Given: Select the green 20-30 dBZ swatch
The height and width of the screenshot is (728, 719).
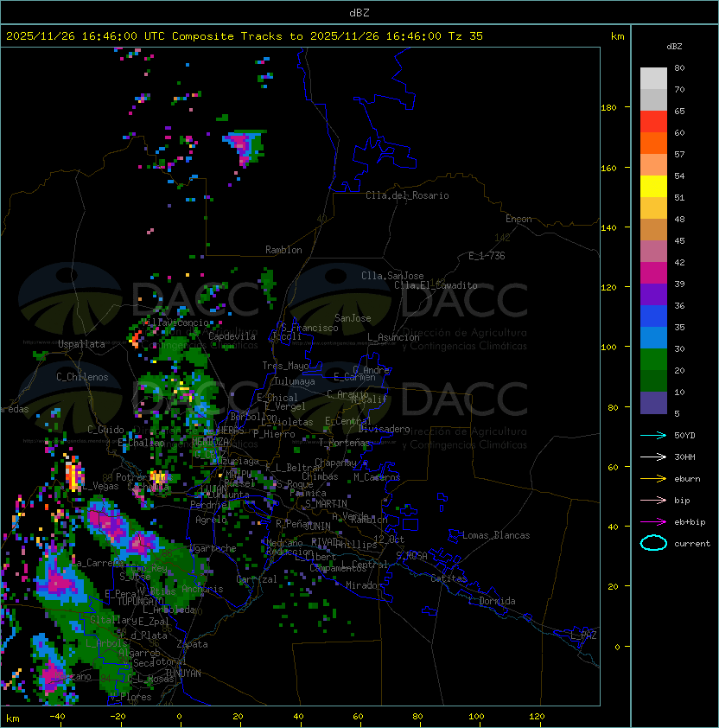Looking at the screenshot, I should pyautogui.click(x=653, y=360).
